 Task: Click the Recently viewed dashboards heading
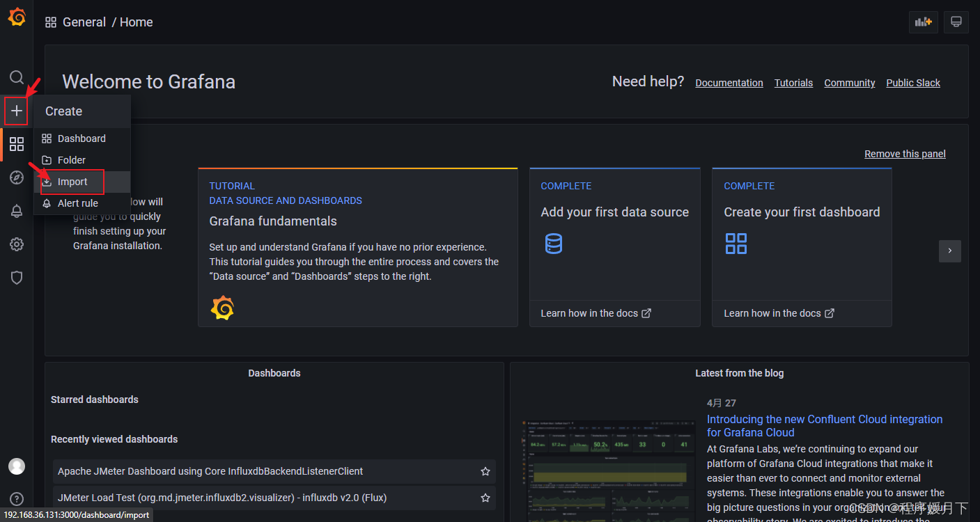click(114, 439)
